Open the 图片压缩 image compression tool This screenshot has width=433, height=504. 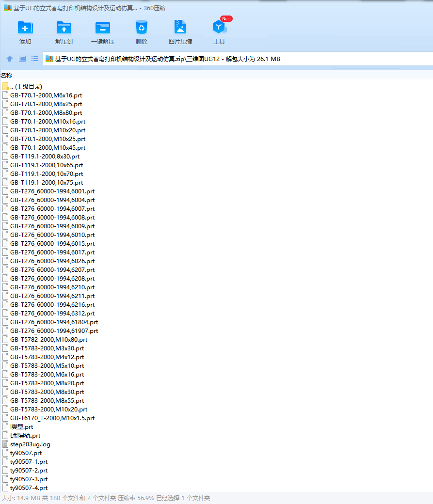click(180, 32)
